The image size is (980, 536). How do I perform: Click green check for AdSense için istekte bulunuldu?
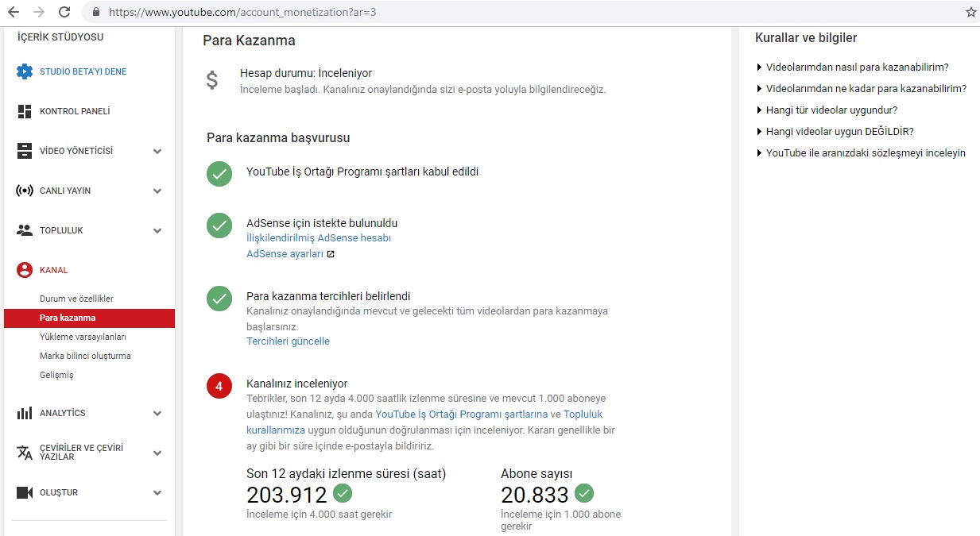(219, 226)
